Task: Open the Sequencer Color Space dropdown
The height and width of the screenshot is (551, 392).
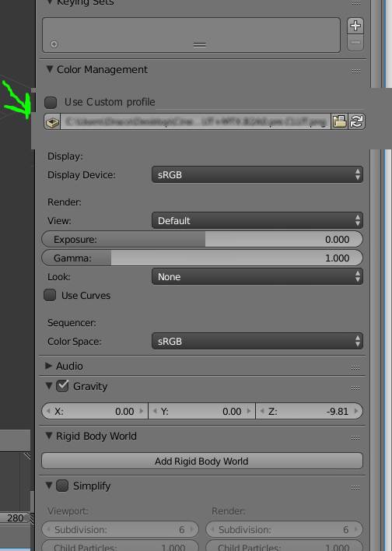Action: pyautogui.click(x=257, y=341)
